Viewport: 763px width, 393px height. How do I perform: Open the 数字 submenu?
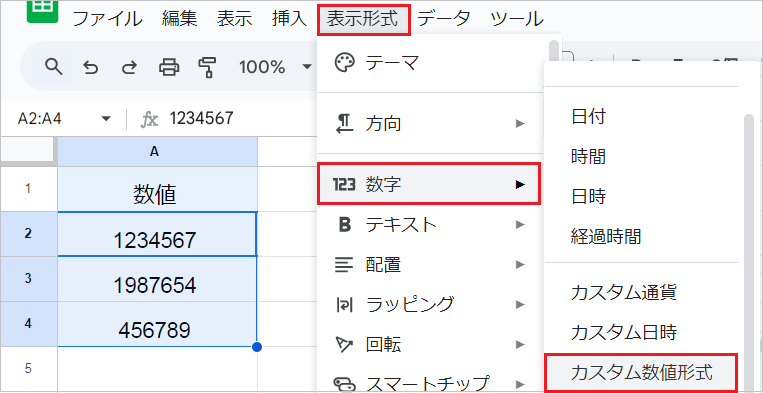429,184
